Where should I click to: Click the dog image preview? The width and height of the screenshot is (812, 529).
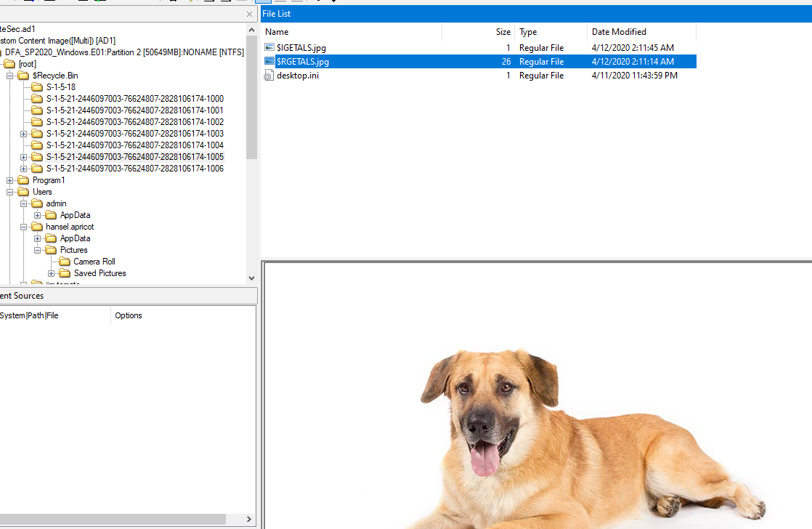click(537, 396)
